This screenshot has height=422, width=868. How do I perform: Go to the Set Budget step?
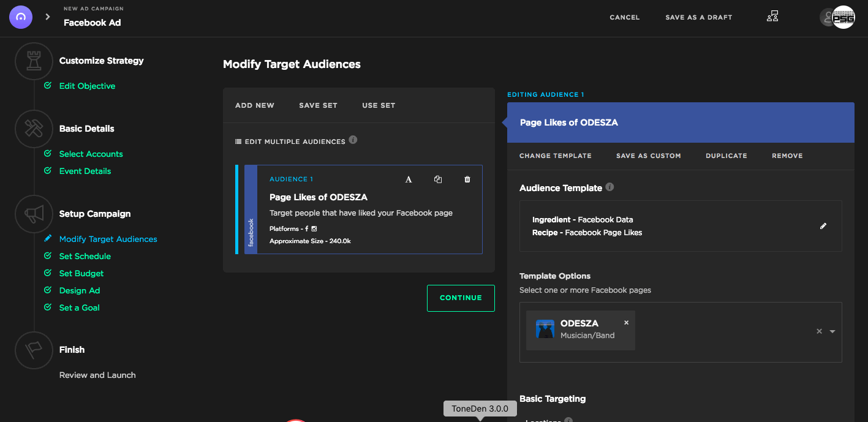pos(81,273)
